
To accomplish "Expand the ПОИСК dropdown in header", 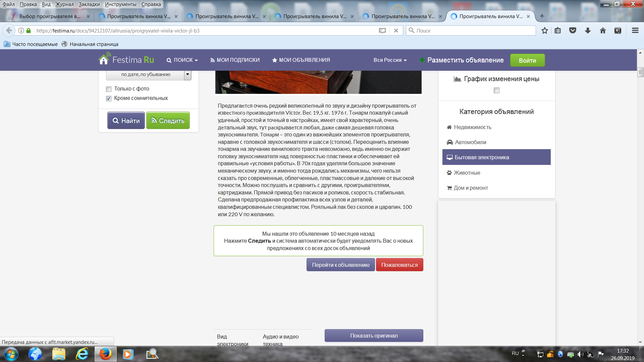I will 182,60.
